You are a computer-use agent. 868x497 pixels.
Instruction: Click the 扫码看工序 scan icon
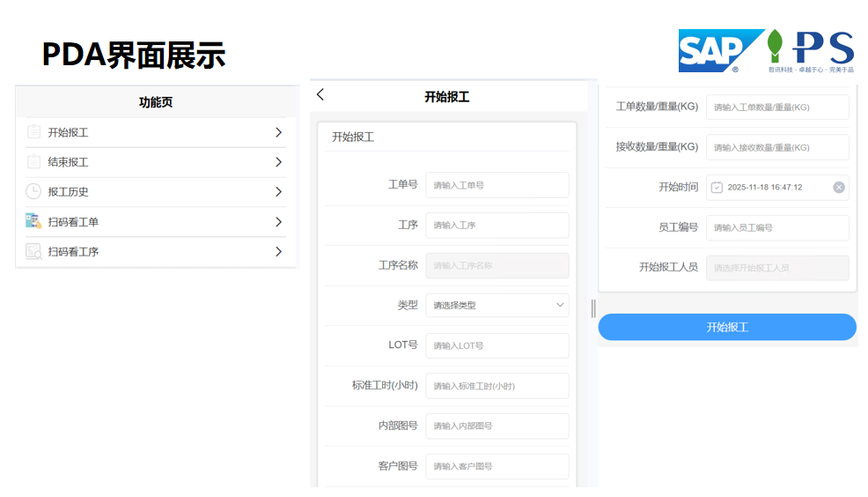tap(33, 251)
